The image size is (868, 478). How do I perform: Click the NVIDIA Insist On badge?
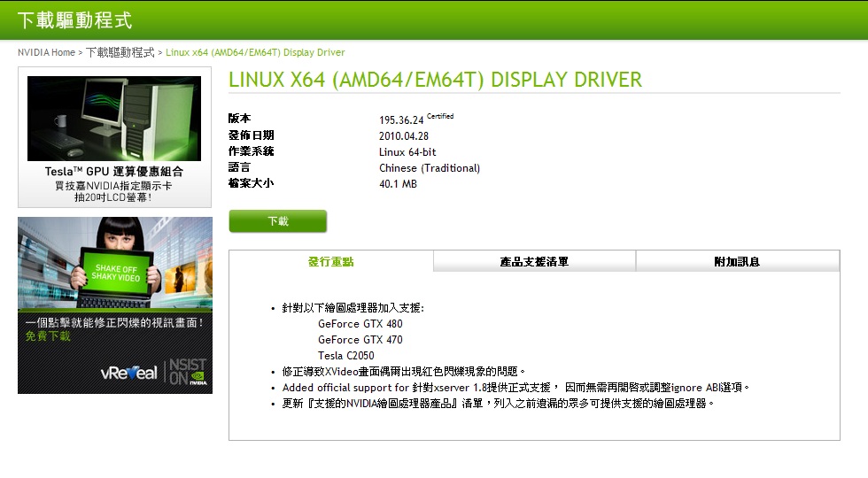[190, 372]
